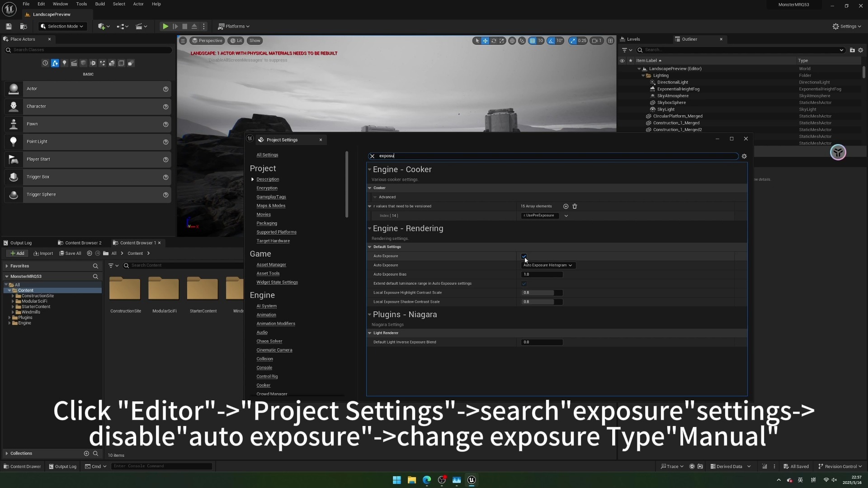The height and width of the screenshot is (488, 868).
Task: Focus the Enter Console Command field
Action: (161, 466)
